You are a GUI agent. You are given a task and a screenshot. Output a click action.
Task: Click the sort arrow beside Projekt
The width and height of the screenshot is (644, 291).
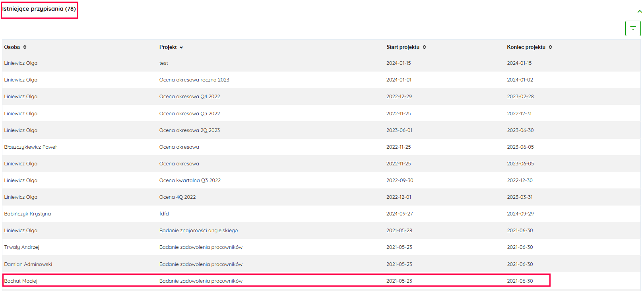(181, 47)
